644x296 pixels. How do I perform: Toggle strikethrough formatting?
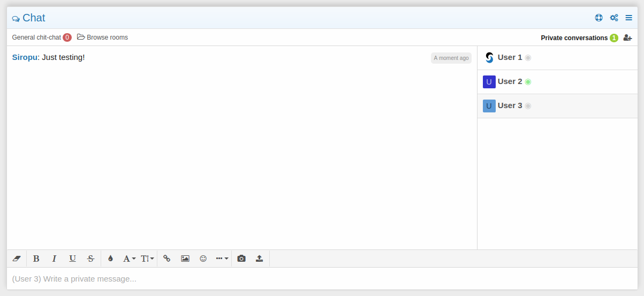pyautogui.click(x=90, y=259)
